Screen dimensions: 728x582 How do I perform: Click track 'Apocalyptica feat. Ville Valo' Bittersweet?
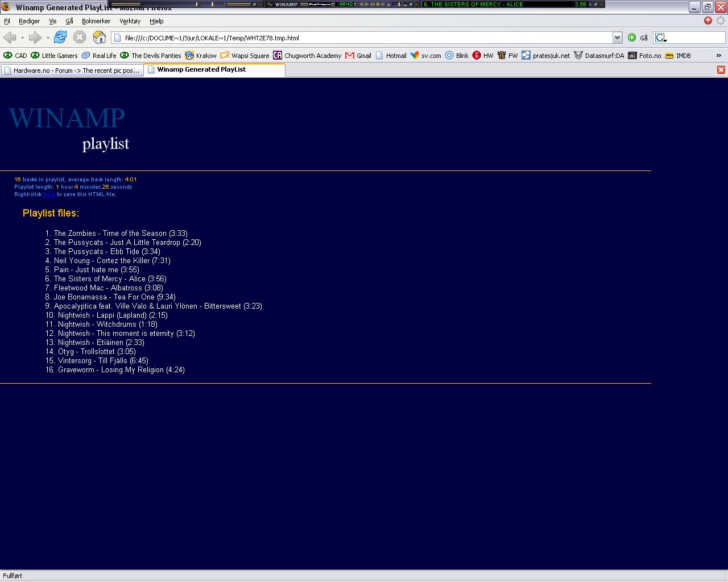(158, 306)
